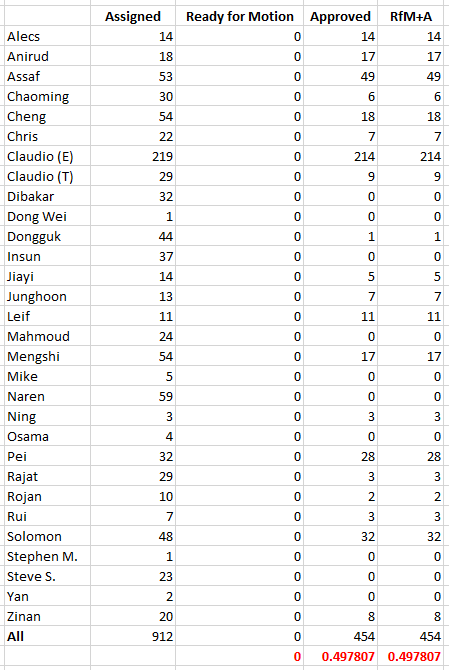Select the Dong Wei name cell

[x=47, y=217]
